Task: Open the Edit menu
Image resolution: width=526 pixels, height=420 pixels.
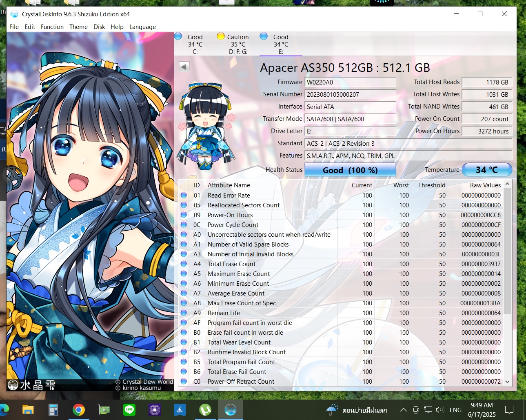Action: click(30, 27)
